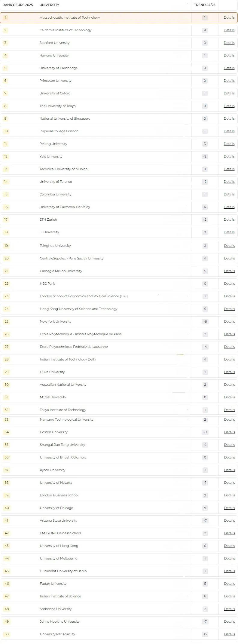Open Details link for Massachusetts Institute of Technology

click(x=229, y=17)
